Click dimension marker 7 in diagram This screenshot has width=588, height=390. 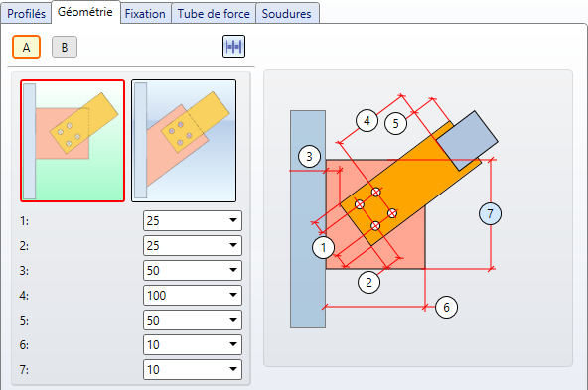coord(490,213)
